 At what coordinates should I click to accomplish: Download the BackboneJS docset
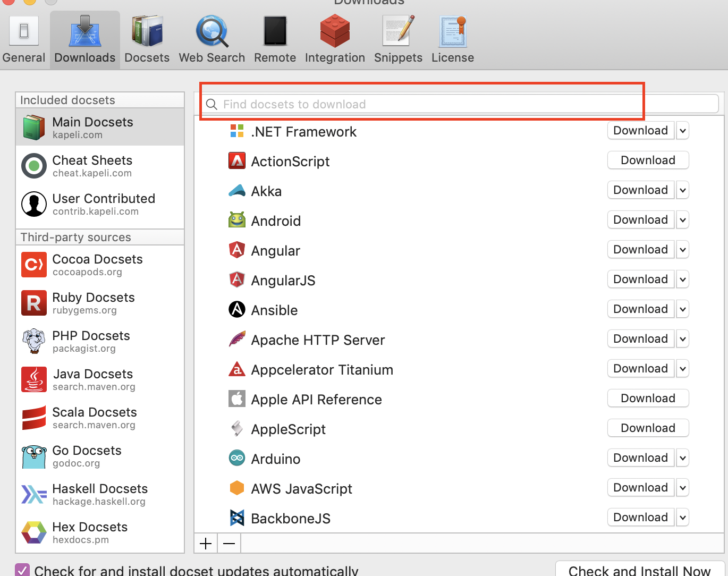click(641, 517)
